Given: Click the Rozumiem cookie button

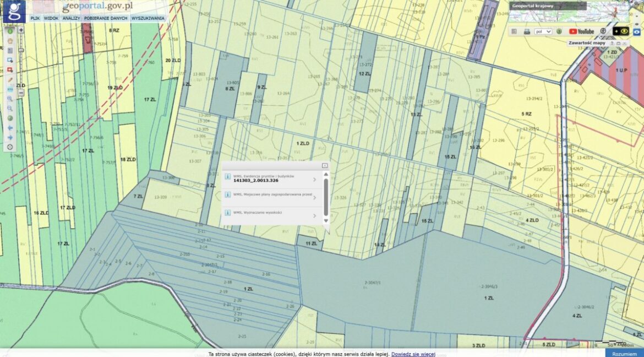Looking at the screenshot, I should [x=624, y=353].
